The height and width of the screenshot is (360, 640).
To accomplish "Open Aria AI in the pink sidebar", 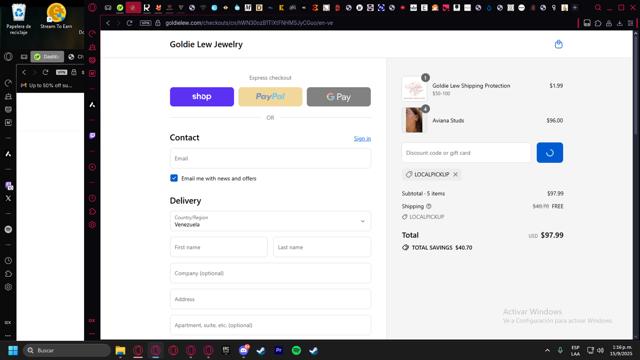I will (x=92, y=105).
